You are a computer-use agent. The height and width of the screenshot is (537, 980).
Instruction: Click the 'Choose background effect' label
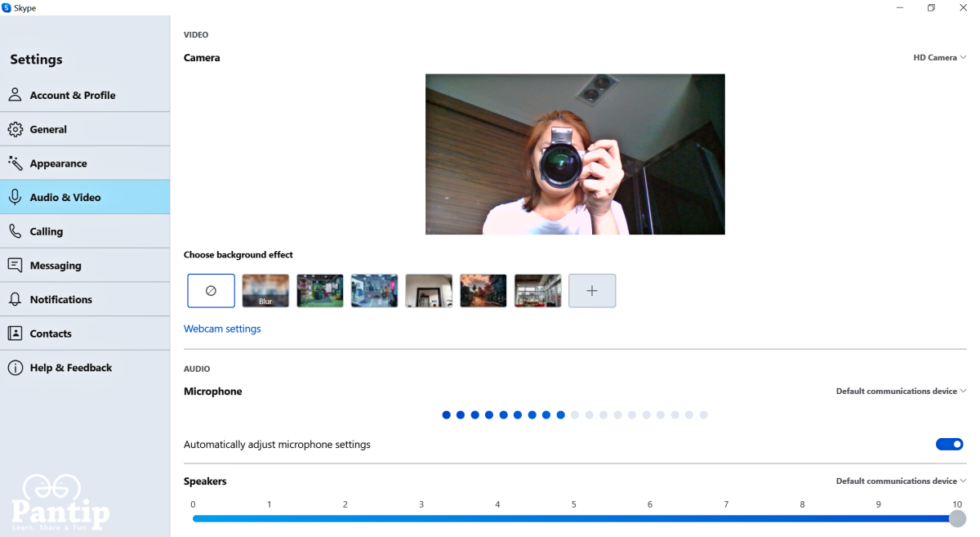point(238,255)
